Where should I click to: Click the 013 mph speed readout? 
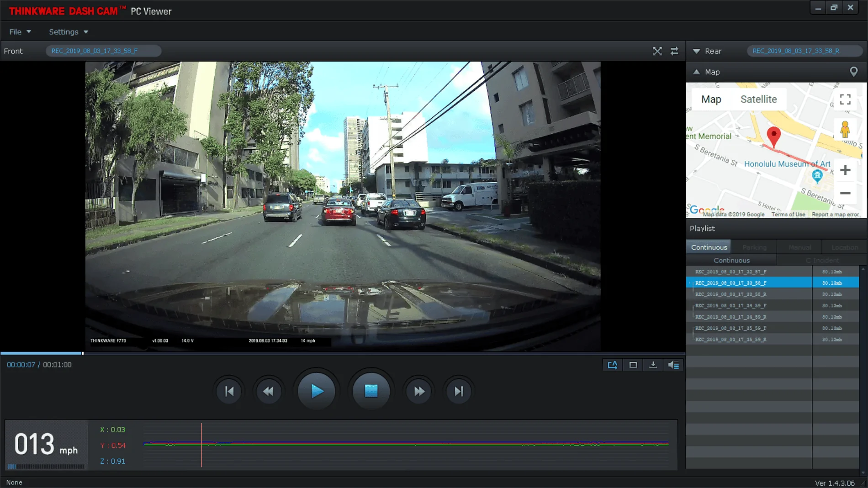(46, 444)
